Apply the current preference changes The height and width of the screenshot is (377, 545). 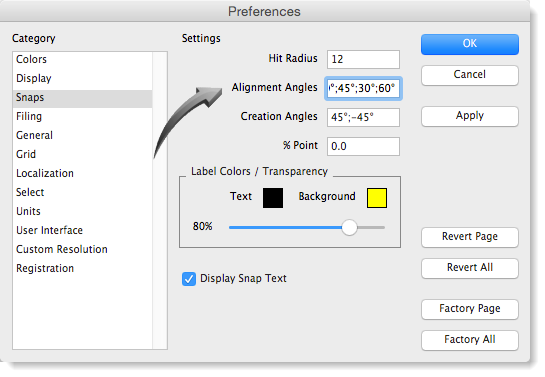pos(470,116)
